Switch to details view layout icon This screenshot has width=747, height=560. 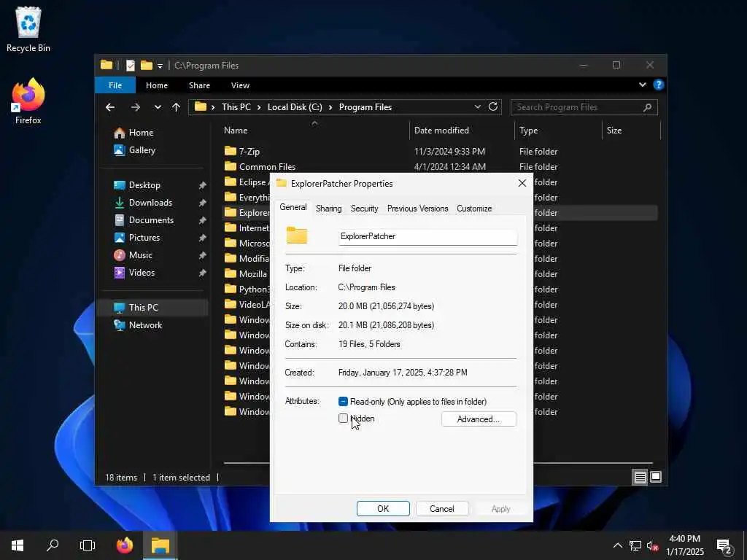[640, 477]
